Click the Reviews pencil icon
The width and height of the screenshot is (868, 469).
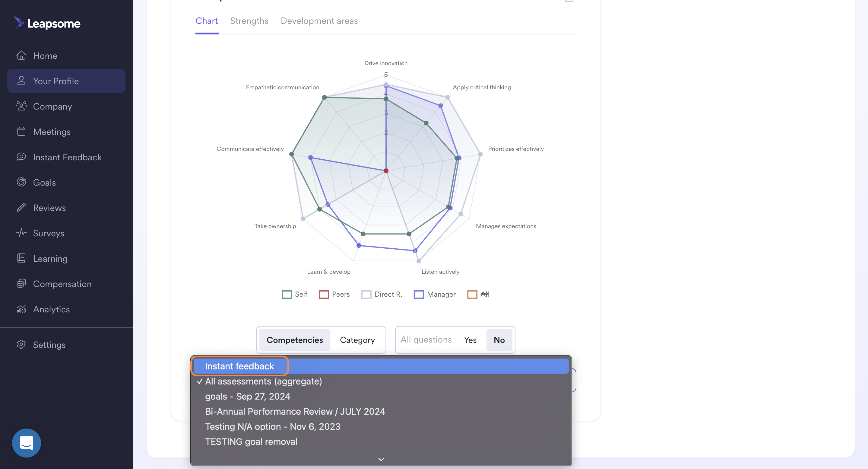[21, 207]
